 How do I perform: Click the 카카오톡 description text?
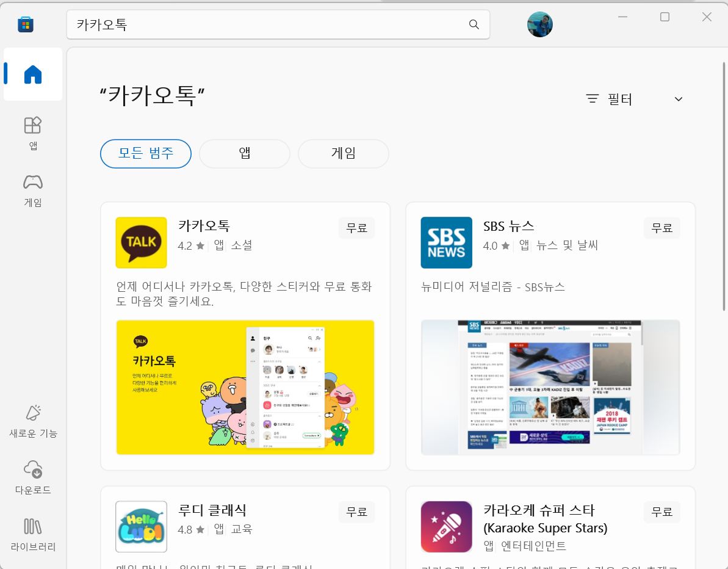(x=243, y=294)
